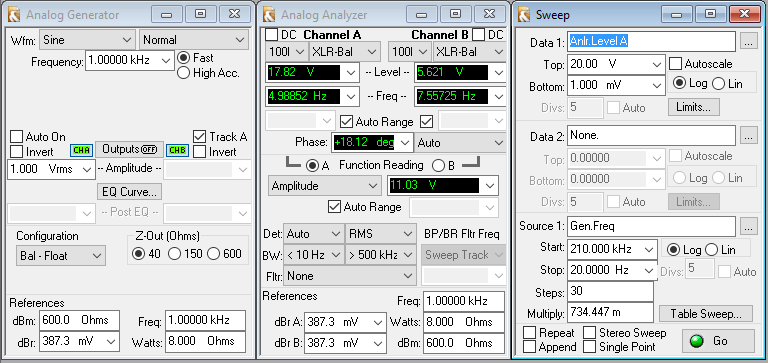Select Z-Out 600 Ohms radio button
This screenshot has width=768, height=363.
pos(214,254)
